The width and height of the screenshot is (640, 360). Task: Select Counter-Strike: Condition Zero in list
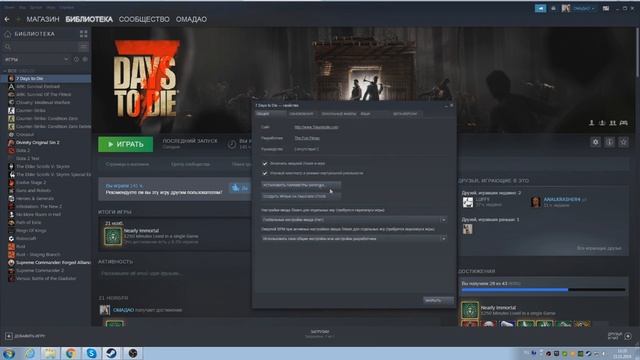point(47,118)
